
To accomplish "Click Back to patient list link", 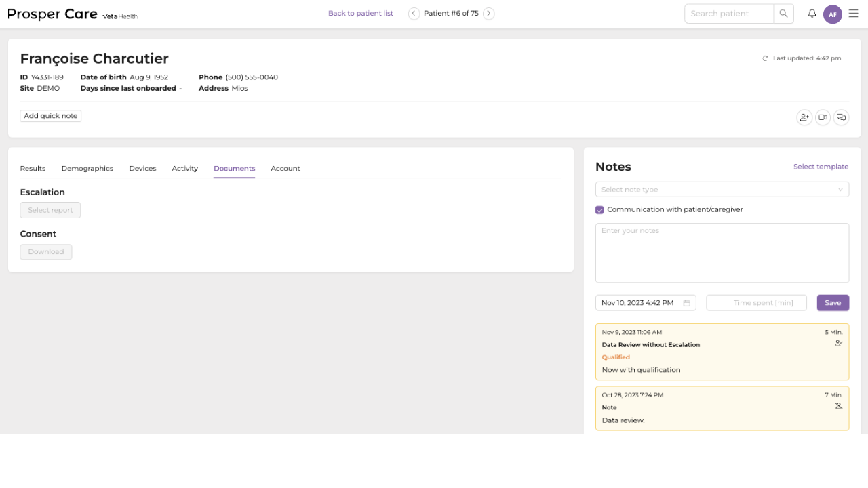I will pyautogui.click(x=361, y=14).
